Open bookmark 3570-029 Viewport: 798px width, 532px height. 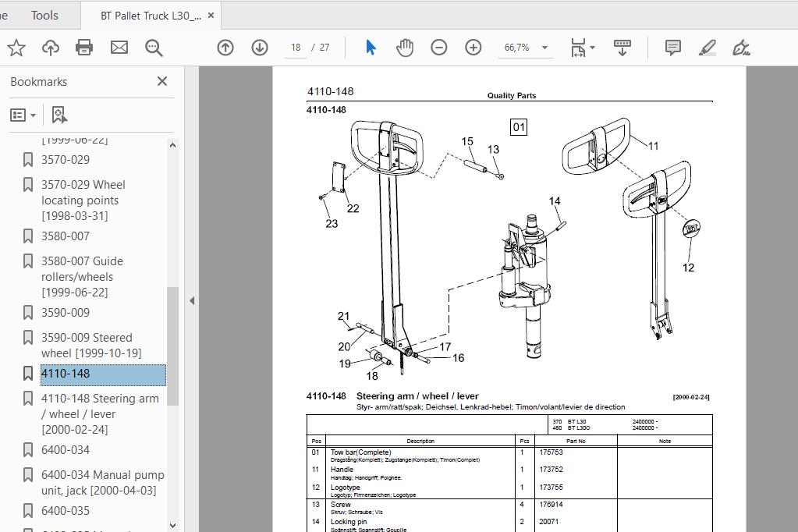pos(66,160)
